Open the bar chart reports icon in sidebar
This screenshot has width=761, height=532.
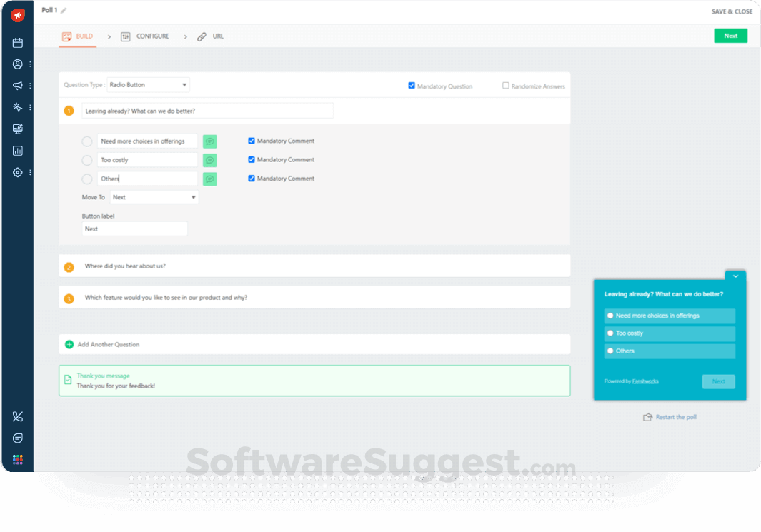tap(18, 151)
